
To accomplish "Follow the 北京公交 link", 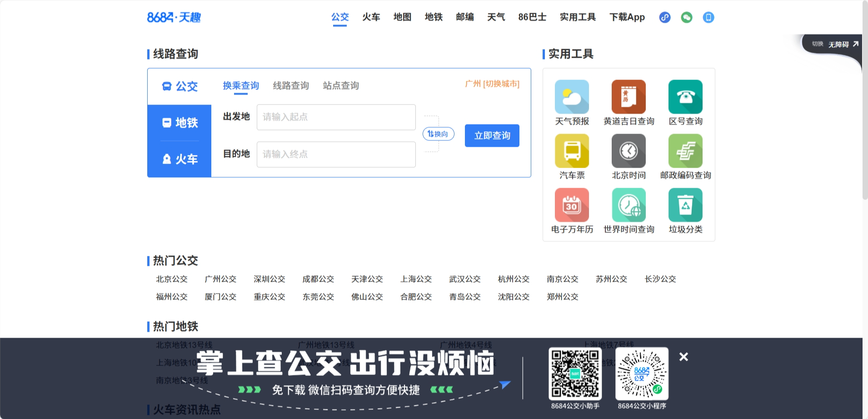I will click(171, 279).
